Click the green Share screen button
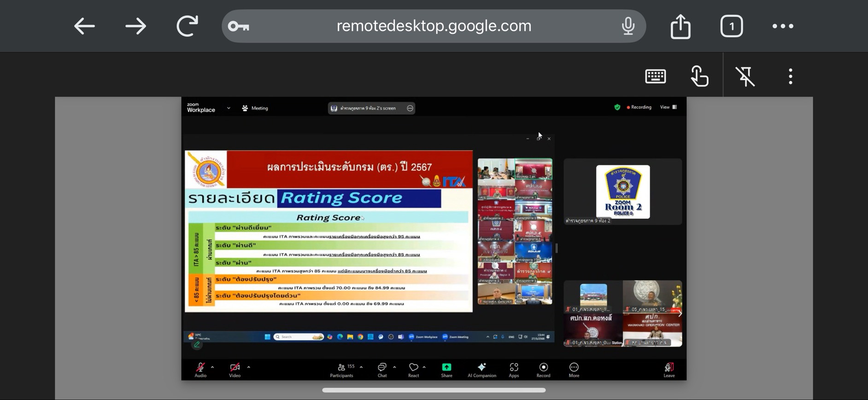The width and height of the screenshot is (868, 400). click(x=446, y=369)
